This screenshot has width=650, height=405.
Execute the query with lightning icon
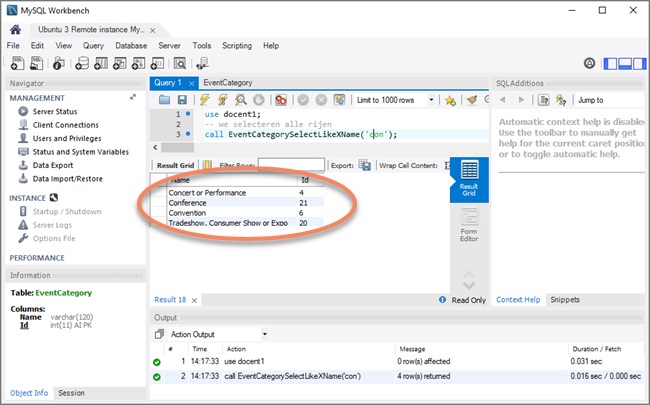point(204,100)
